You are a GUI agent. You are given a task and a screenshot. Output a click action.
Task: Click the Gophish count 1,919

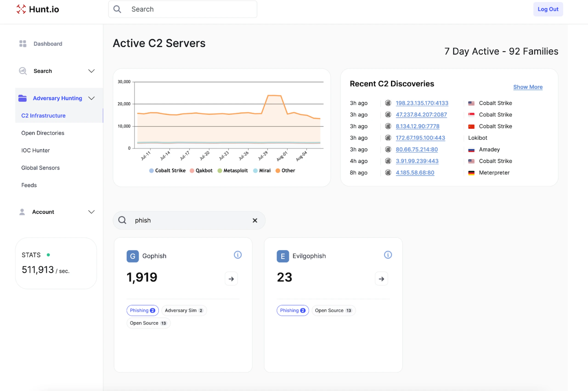click(x=142, y=277)
